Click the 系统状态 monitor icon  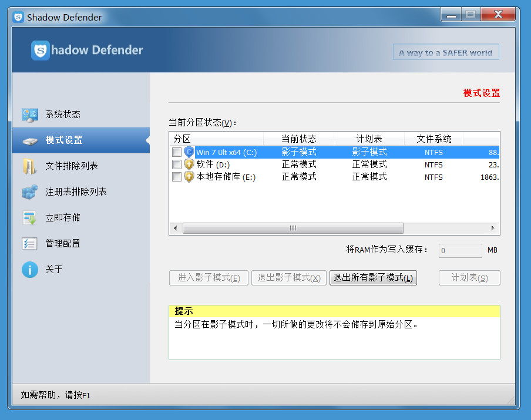[30, 115]
